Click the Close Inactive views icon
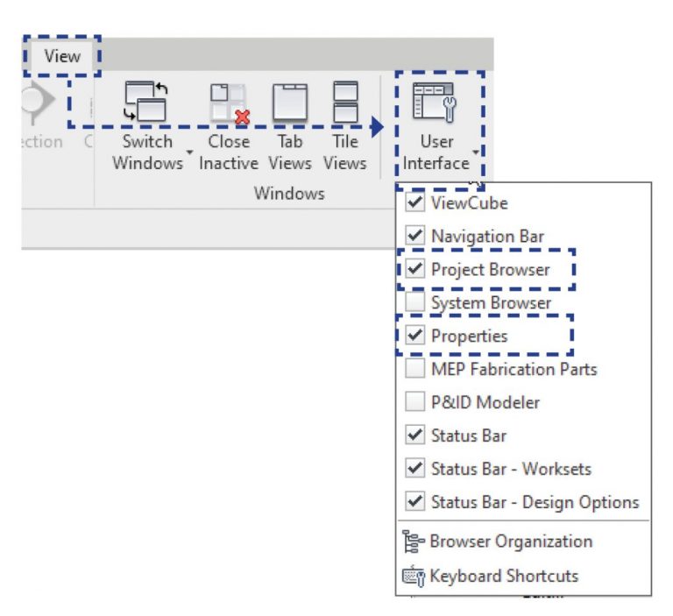673x616 pixels. point(228,103)
